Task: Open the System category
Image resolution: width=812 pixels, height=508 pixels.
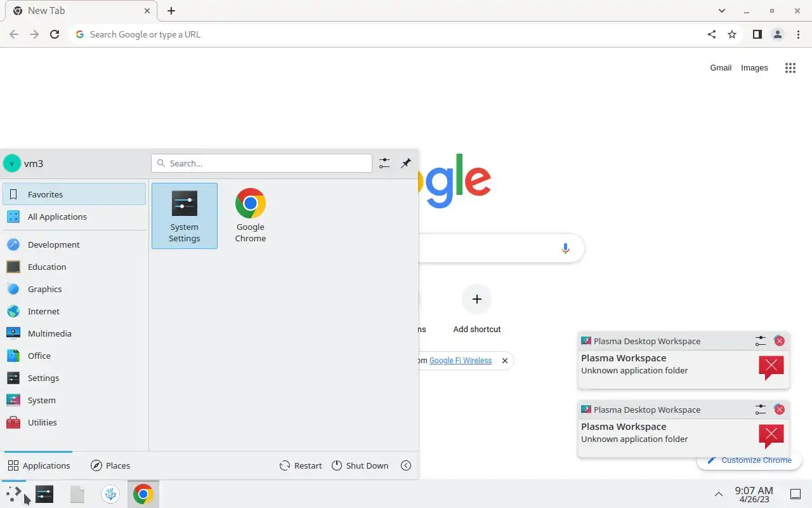Action: click(74, 400)
